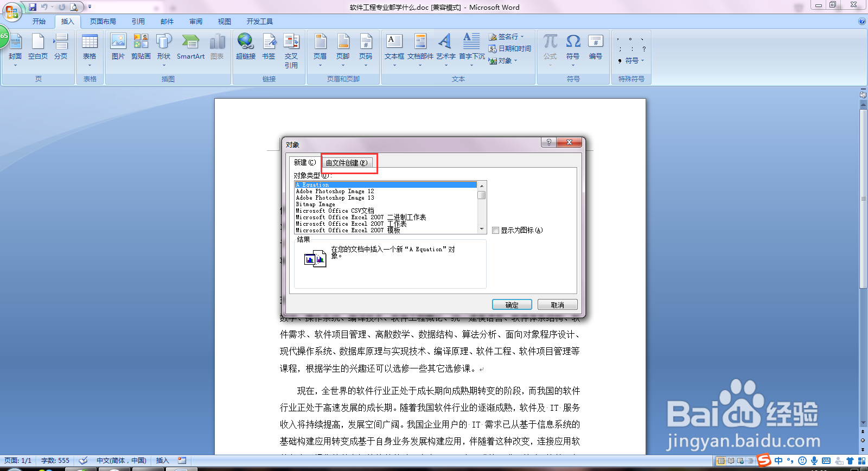This screenshot has width=868, height=471.
Task: Save the document from quick access toolbar
Action: click(x=33, y=7)
